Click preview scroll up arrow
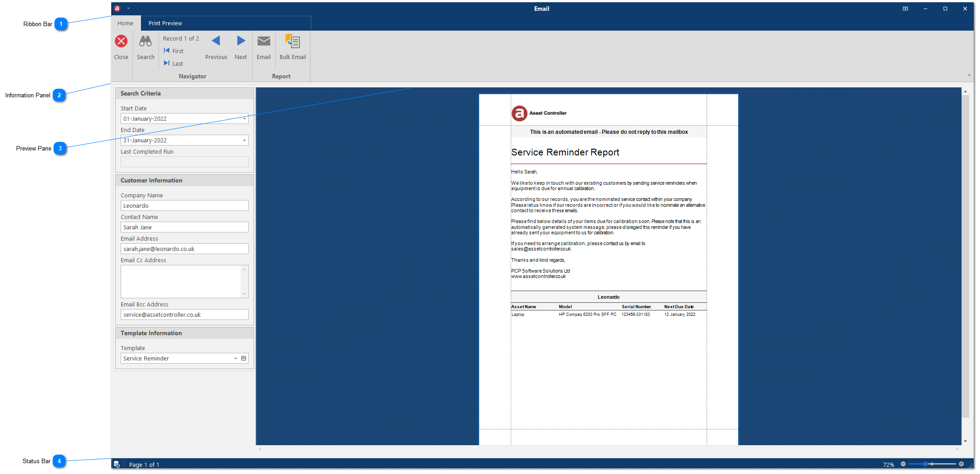 click(965, 91)
